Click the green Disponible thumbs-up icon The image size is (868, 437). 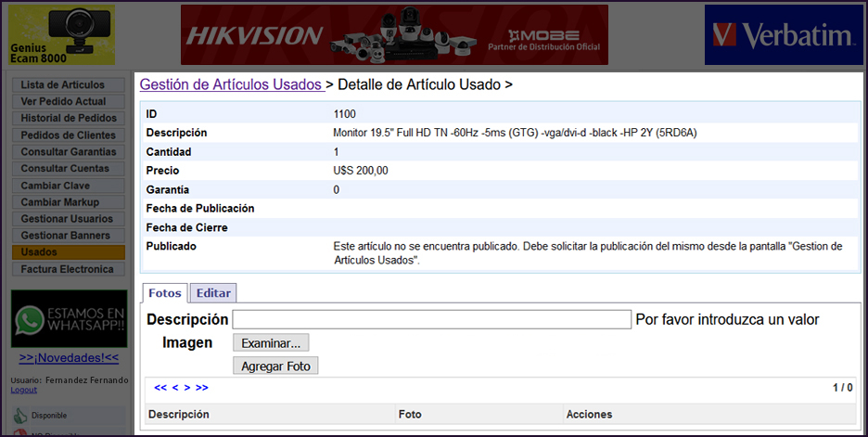pos(20,416)
